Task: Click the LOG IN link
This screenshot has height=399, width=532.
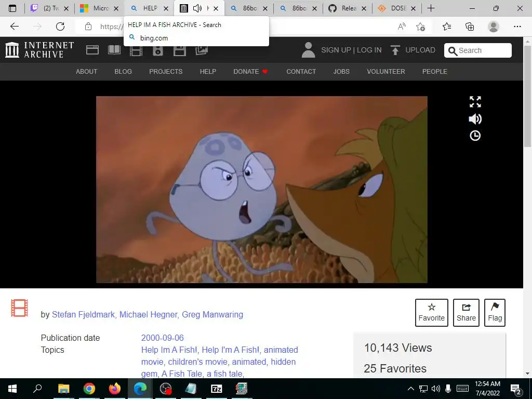Action: point(369,50)
